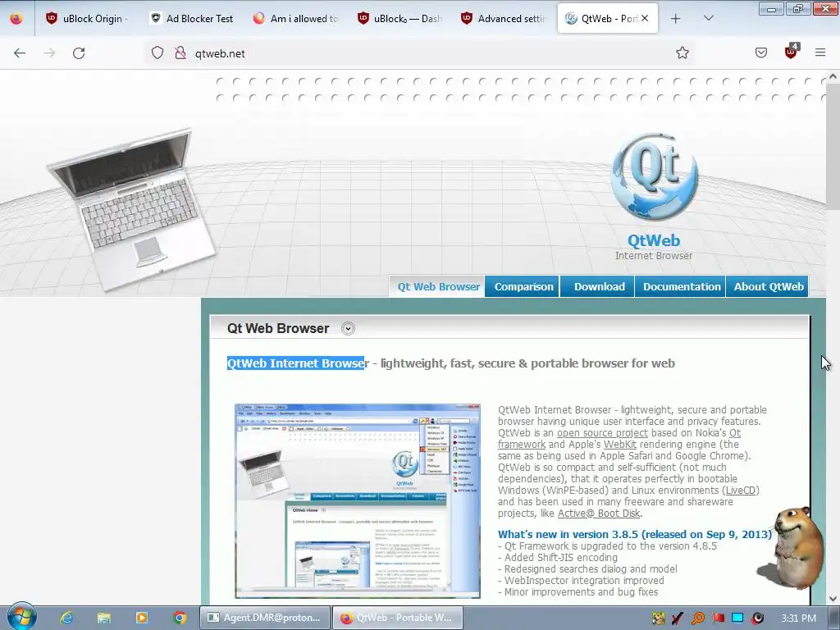Open the Firefox application menu

[820, 52]
